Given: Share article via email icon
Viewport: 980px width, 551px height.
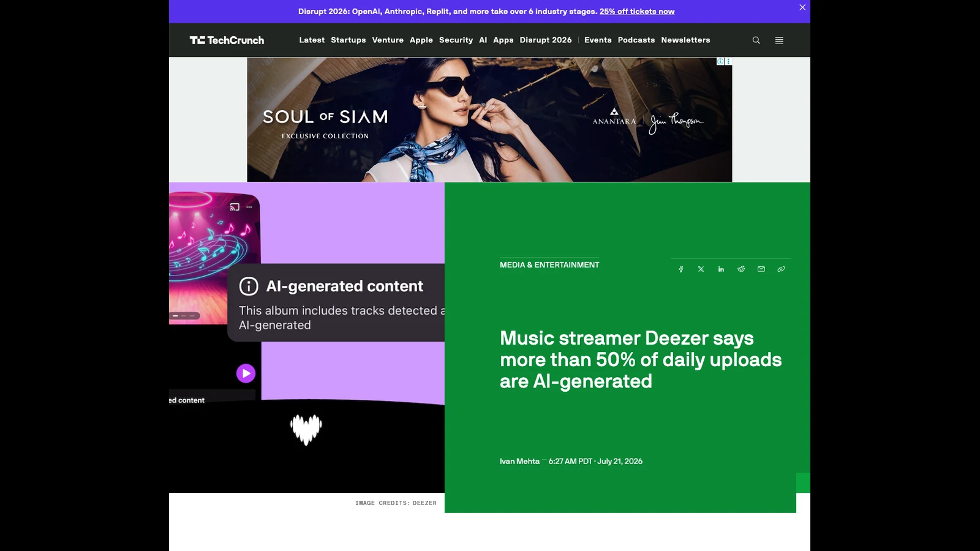Looking at the screenshot, I should pyautogui.click(x=761, y=269).
